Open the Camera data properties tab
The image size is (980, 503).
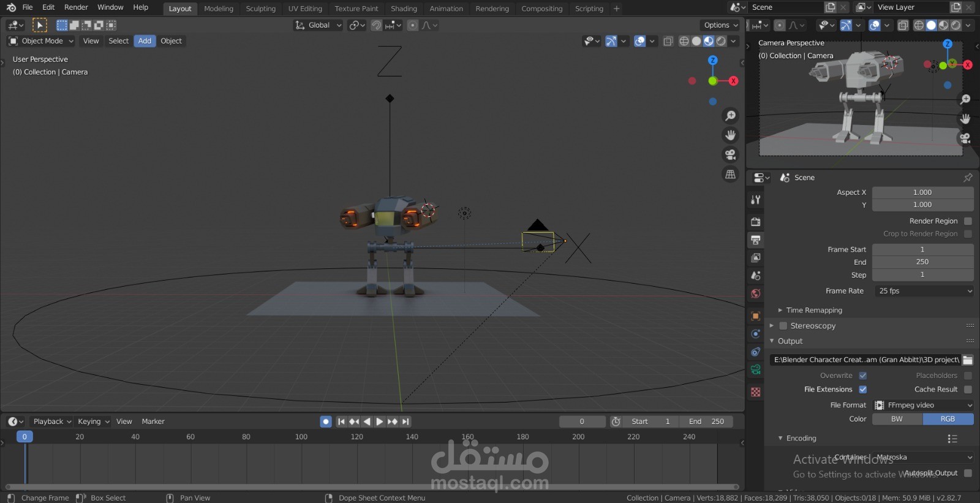756,370
